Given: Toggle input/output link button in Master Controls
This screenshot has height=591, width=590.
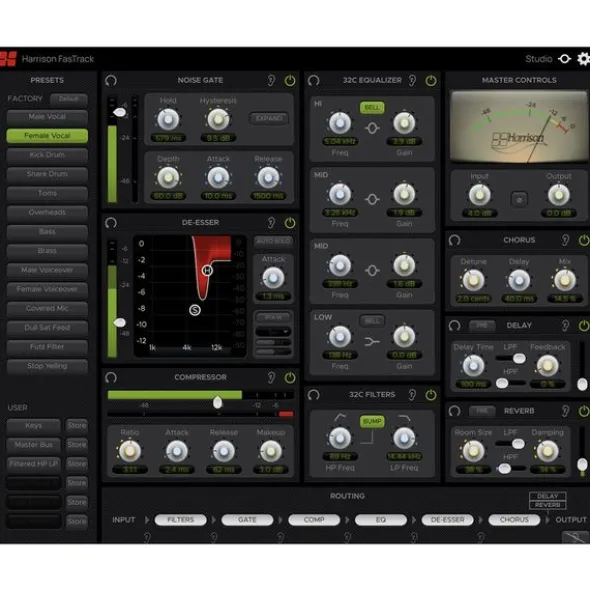Looking at the screenshot, I should click(519, 199).
